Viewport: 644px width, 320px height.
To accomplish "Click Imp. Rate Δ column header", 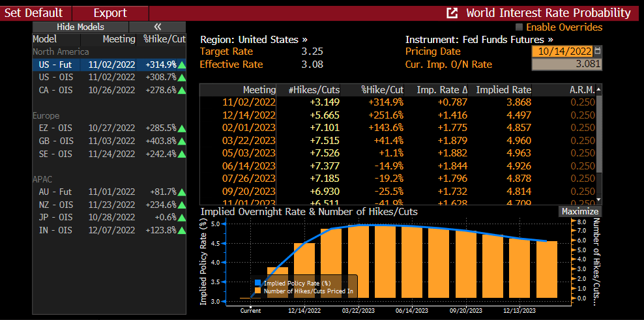I will point(436,89).
